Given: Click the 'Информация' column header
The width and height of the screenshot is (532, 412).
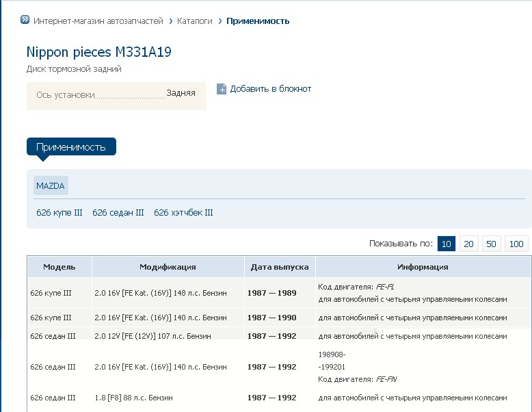Looking at the screenshot, I should point(423,267).
